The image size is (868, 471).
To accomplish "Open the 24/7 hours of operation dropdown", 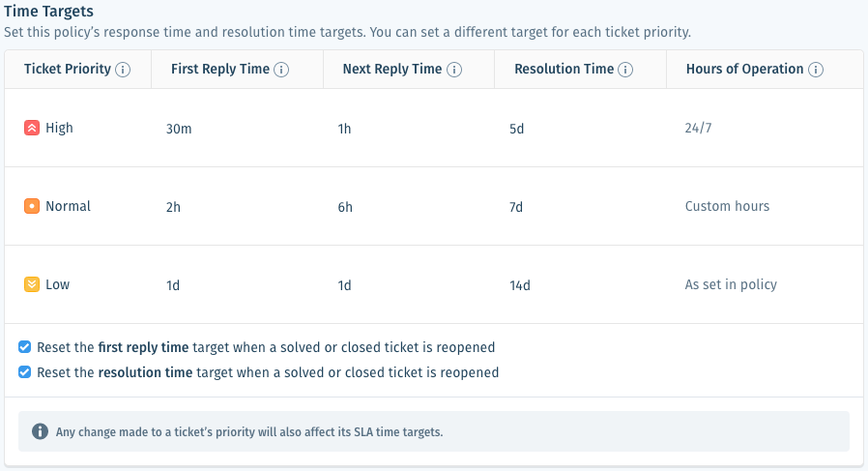I will tap(765, 128).
